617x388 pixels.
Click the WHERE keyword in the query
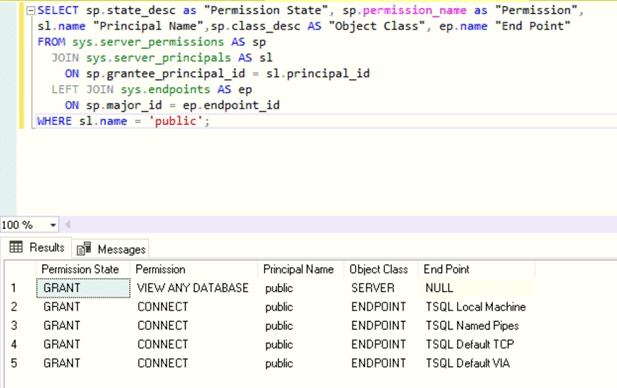(54, 121)
